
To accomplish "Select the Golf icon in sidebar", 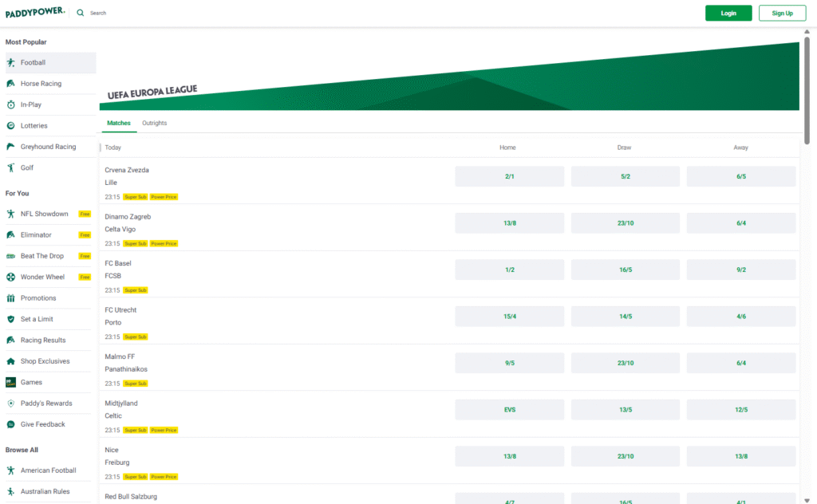I will click(x=11, y=168).
